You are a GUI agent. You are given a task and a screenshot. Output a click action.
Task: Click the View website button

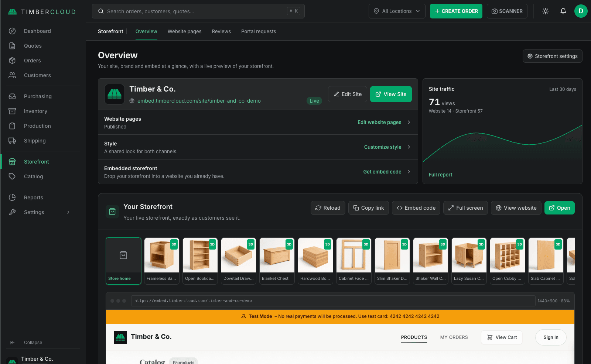[x=516, y=208]
